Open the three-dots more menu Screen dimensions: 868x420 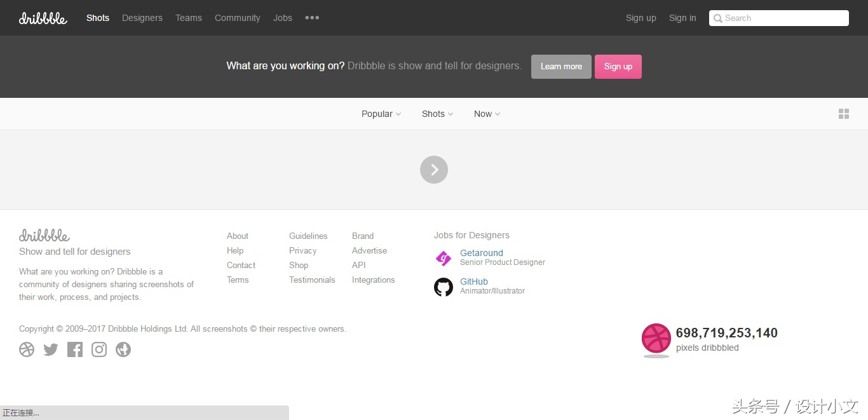coord(312,18)
